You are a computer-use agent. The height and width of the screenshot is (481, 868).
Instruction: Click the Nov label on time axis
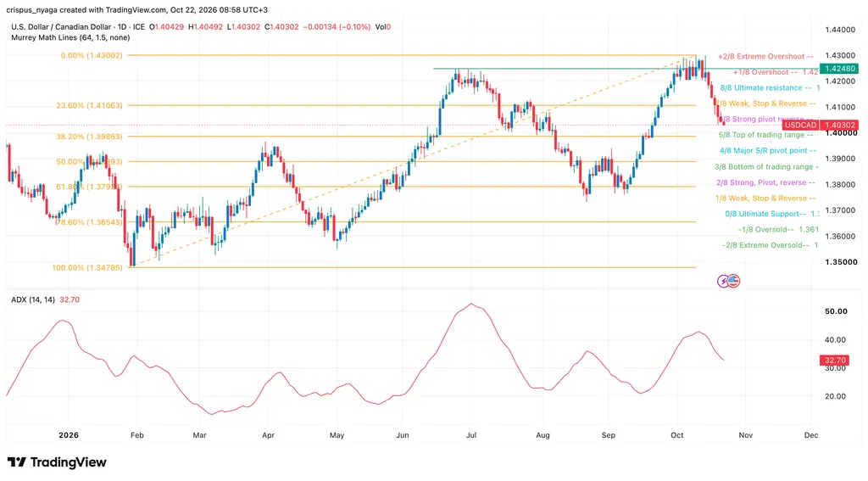tap(746, 435)
